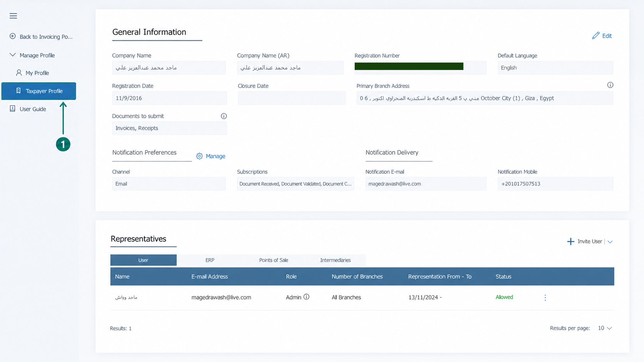
Task: Click the Name column header
Action: (x=122, y=277)
